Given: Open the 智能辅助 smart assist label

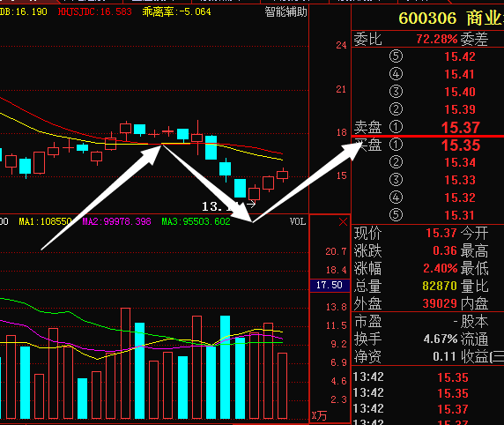Looking at the screenshot, I should (x=285, y=12).
